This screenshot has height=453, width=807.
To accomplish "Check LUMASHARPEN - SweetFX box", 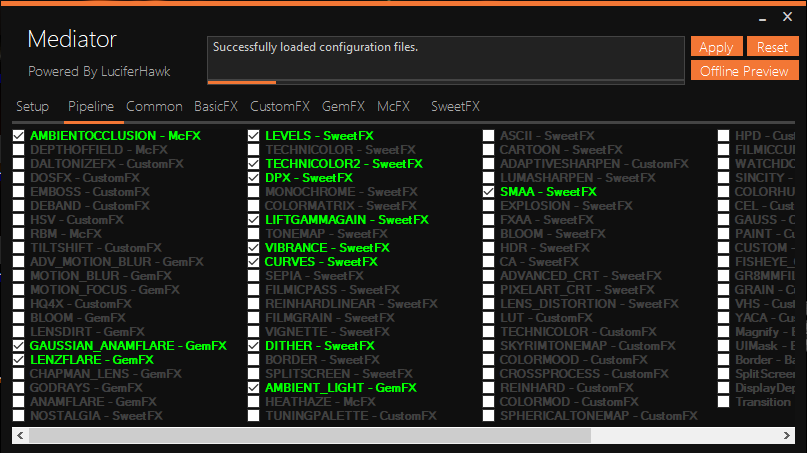I will pos(488,178).
